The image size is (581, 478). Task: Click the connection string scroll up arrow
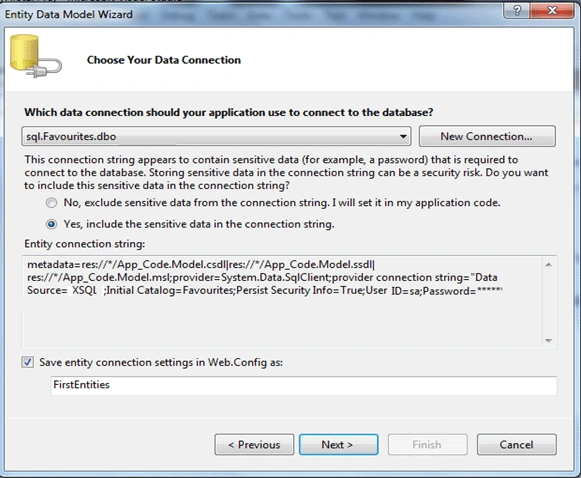pos(549,265)
